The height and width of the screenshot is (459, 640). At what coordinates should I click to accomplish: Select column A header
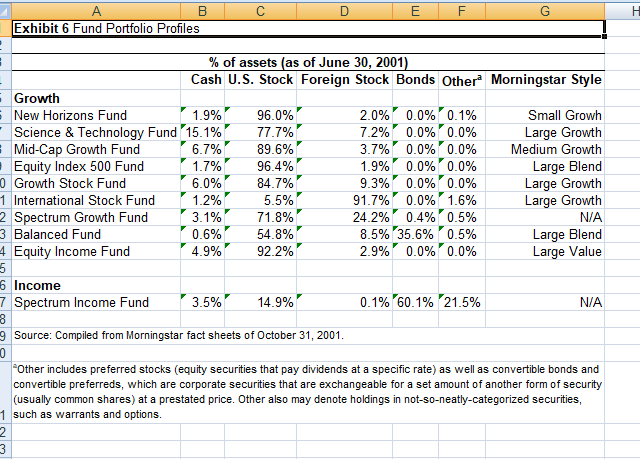click(96, 11)
